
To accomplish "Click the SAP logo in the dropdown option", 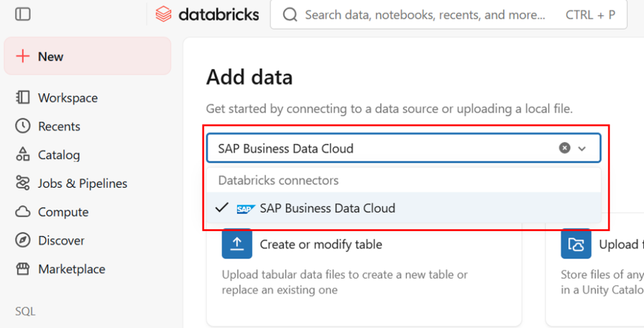I will [246, 209].
